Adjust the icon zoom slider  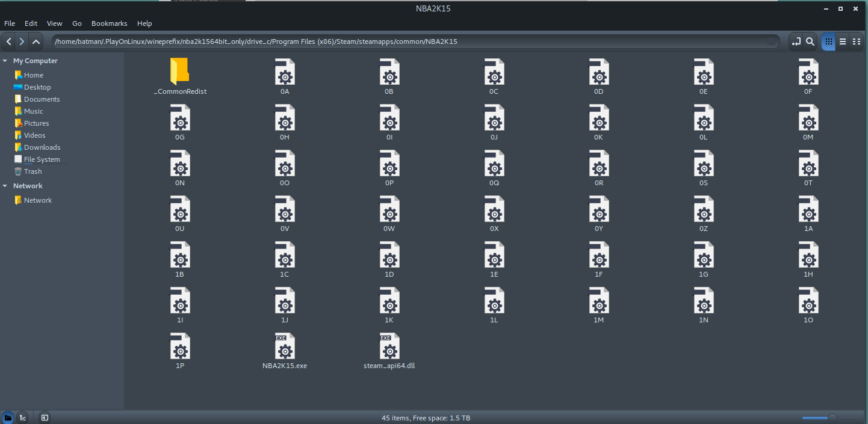click(x=832, y=417)
